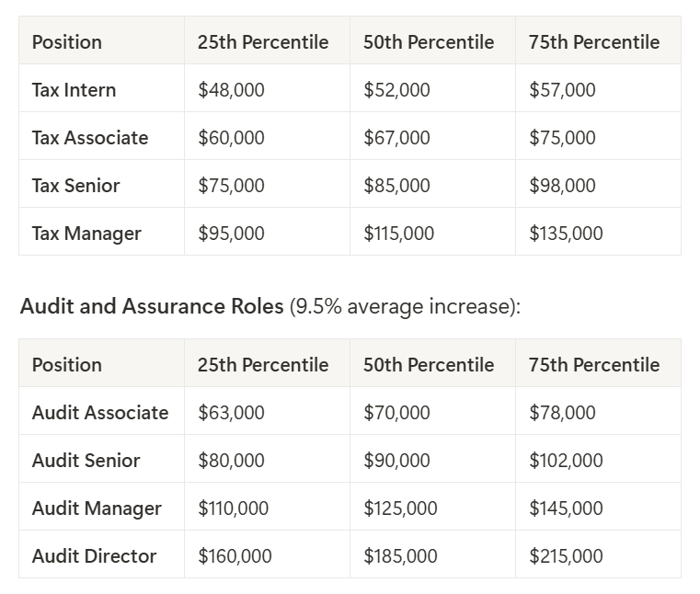Select the 9.5% average increase text
Viewport: 700px width, 594px height.
403,306
